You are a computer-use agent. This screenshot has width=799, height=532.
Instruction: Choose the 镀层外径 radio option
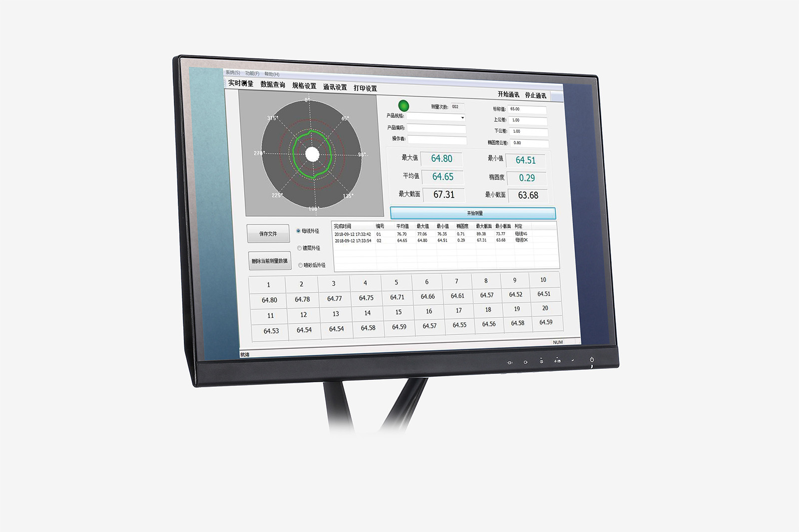point(300,248)
